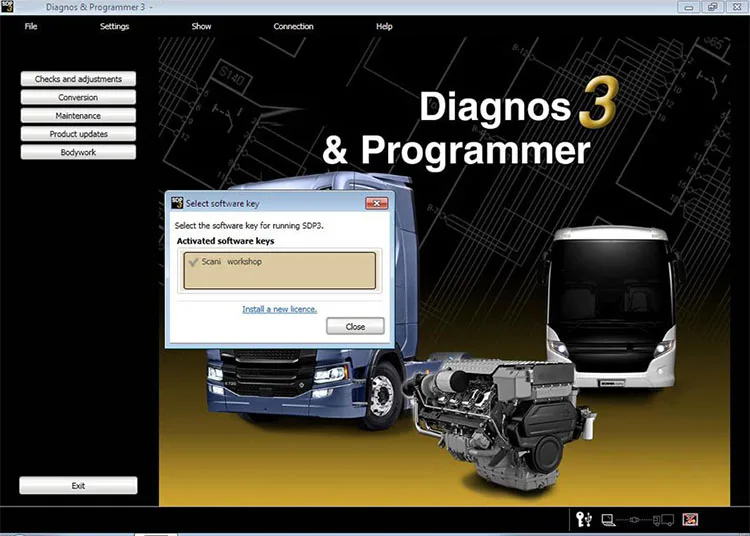Open Checks and adjustments
This screenshot has height=536, width=750.
click(78, 79)
